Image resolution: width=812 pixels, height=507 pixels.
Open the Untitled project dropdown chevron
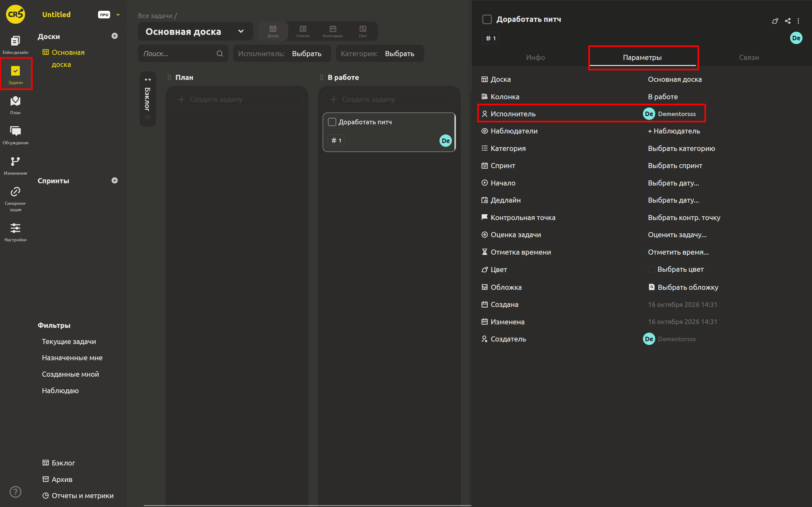(x=118, y=14)
